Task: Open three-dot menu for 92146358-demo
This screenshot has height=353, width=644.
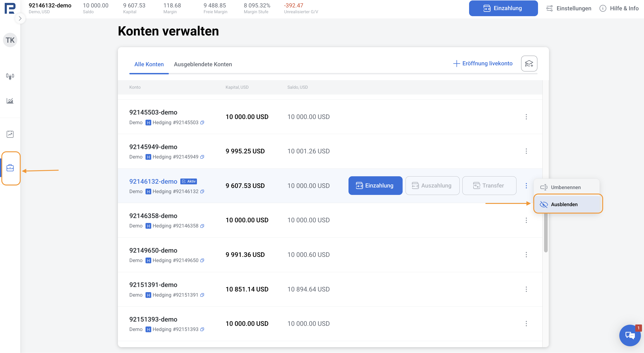Action: [x=526, y=220]
